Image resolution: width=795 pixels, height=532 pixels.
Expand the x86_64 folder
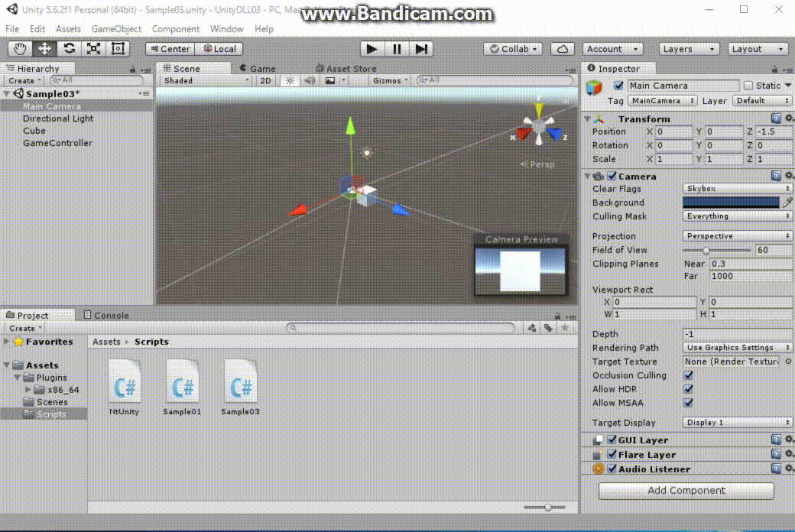tap(29, 390)
